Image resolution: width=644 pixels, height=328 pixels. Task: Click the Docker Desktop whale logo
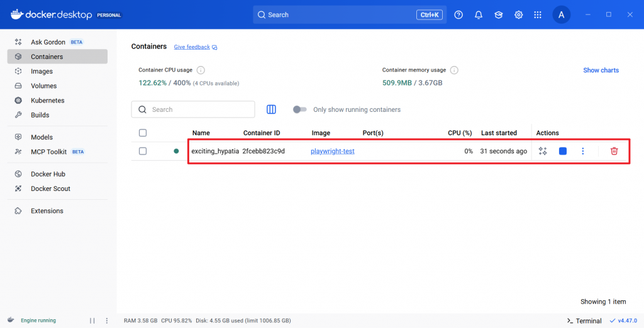[x=17, y=14]
